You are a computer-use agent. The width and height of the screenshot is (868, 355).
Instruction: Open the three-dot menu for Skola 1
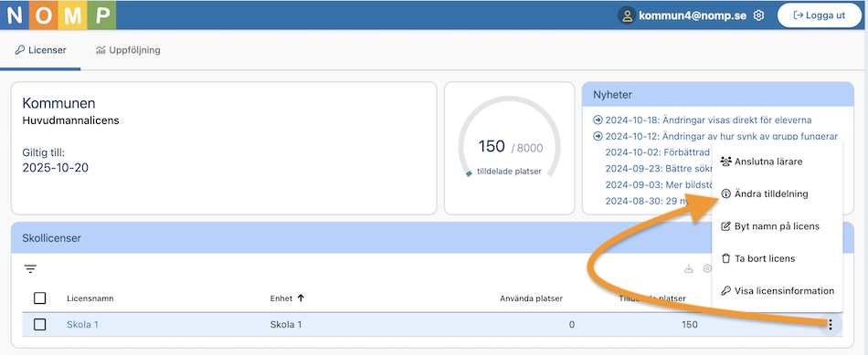(x=831, y=325)
